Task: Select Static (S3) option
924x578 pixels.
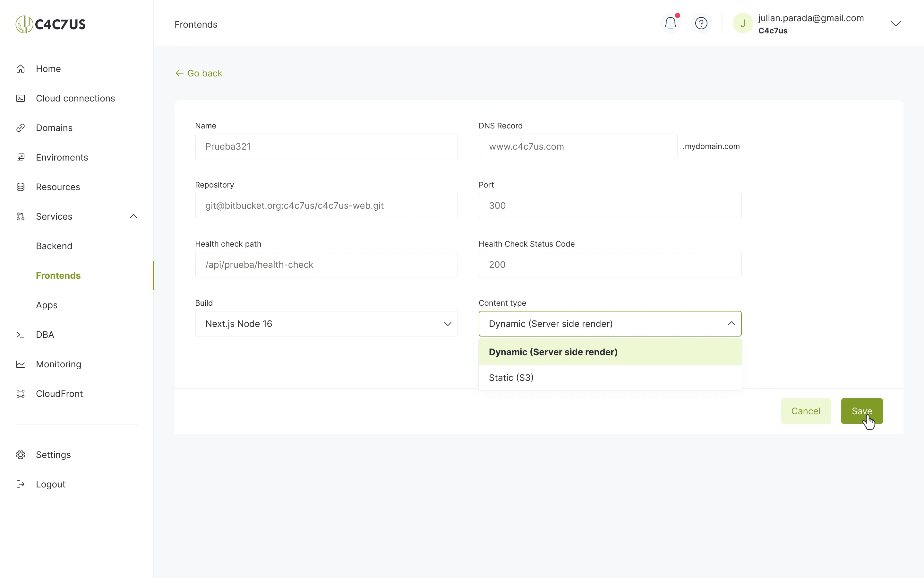Action: (x=610, y=378)
